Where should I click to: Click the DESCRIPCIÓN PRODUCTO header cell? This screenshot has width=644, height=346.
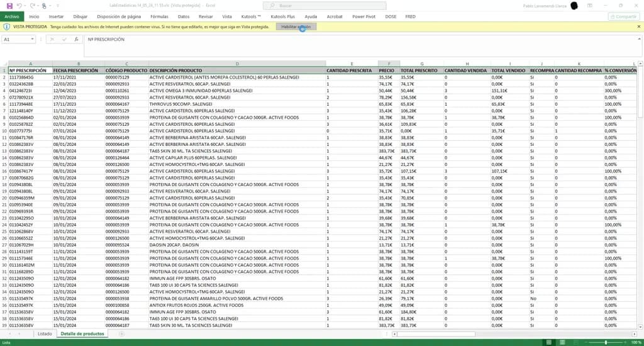[x=237, y=70]
